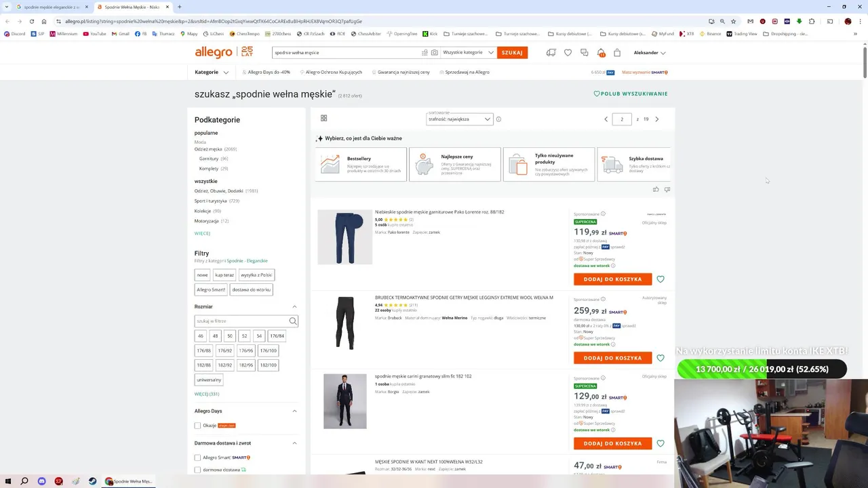Click 'POLUB WYSZUKIWANIE' link
The width and height of the screenshot is (868, 488).
(631, 94)
